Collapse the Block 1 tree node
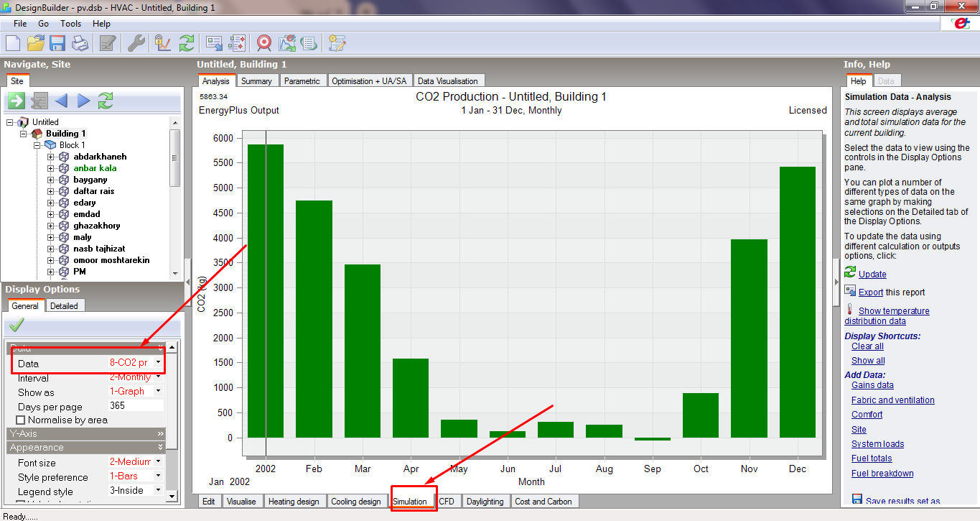The height and width of the screenshot is (521, 980). tap(37, 145)
